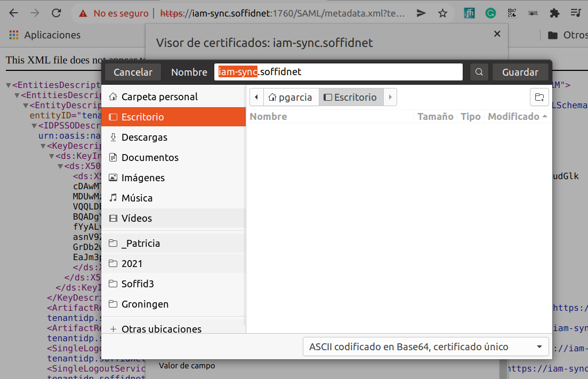
Task: Select Escritorio in the sidebar
Action: (x=174, y=117)
